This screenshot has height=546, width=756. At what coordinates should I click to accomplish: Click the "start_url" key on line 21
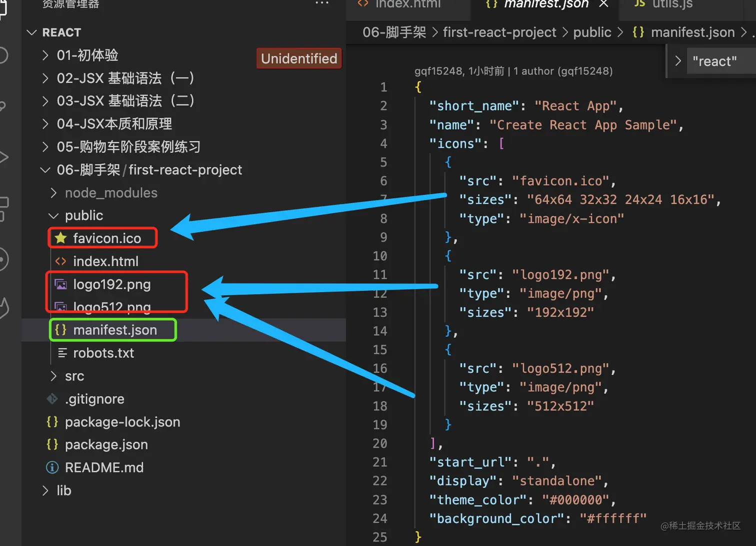coord(470,462)
